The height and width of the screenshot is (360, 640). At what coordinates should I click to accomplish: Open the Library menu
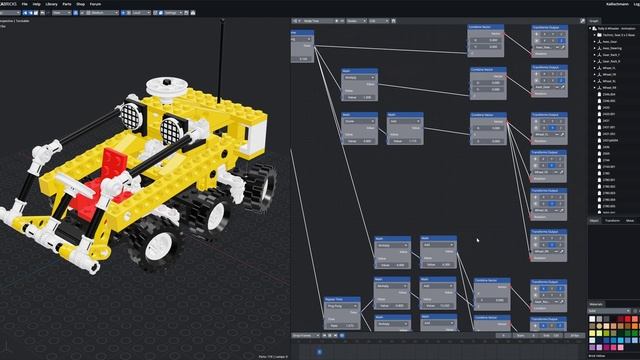tap(51, 4)
